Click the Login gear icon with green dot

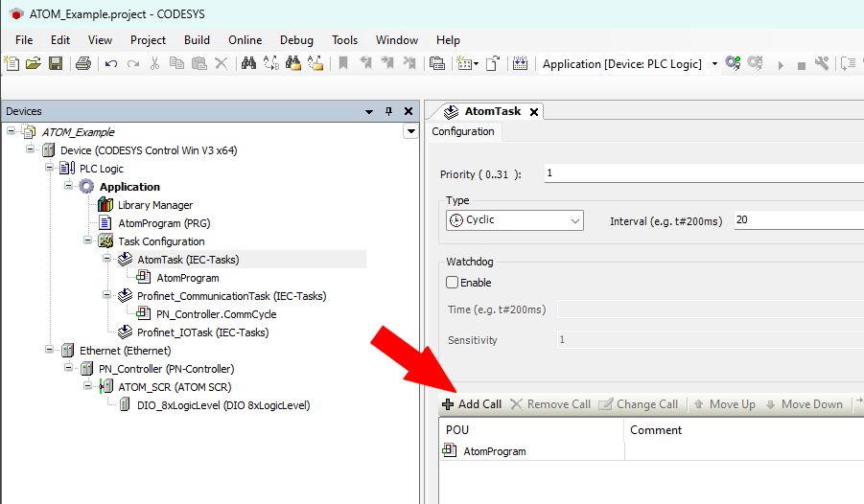733,63
